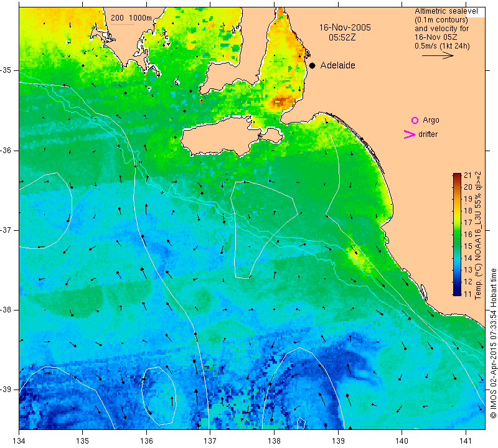The height and width of the screenshot is (448, 498).
Task: Click the cyan 200m depth contour legend line
Action: (122, 24)
